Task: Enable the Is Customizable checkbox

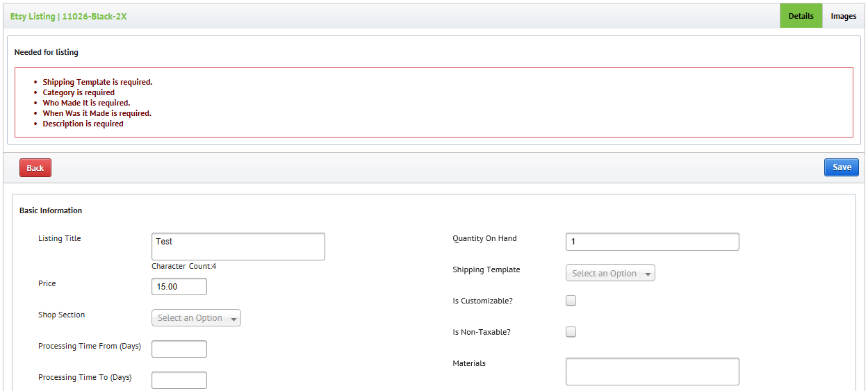Action: point(571,301)
